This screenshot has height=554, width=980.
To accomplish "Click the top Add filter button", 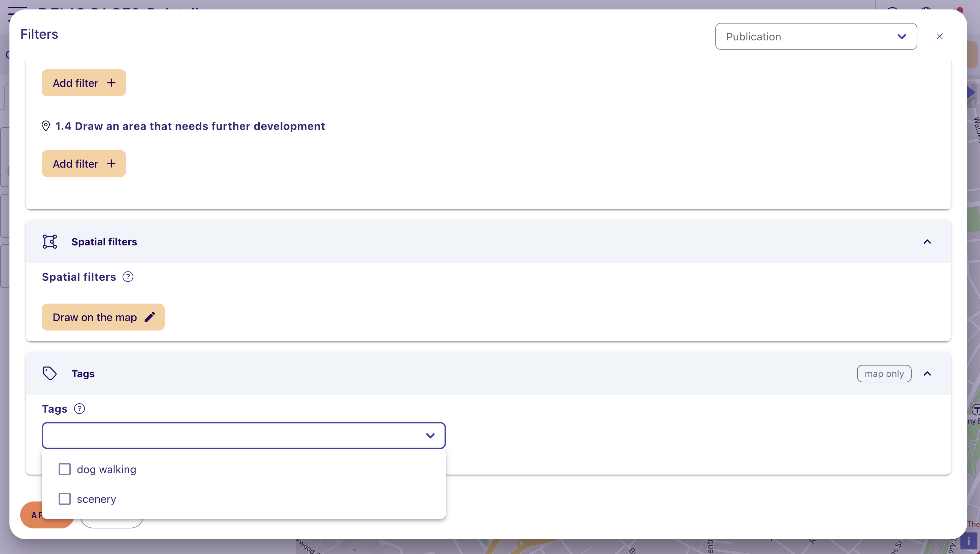I will (x=84, y=83).
